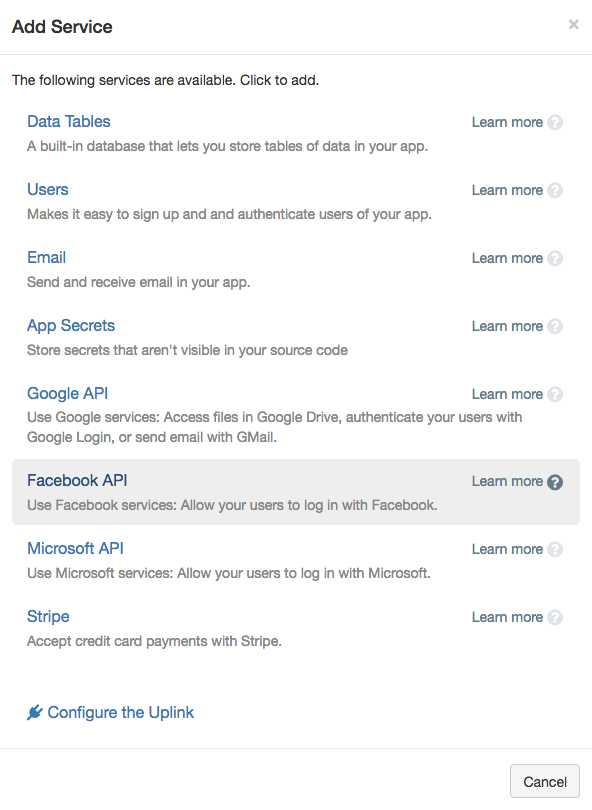Add the App Secrets service
Screen dimensions: 592x810
click(71, 326)
